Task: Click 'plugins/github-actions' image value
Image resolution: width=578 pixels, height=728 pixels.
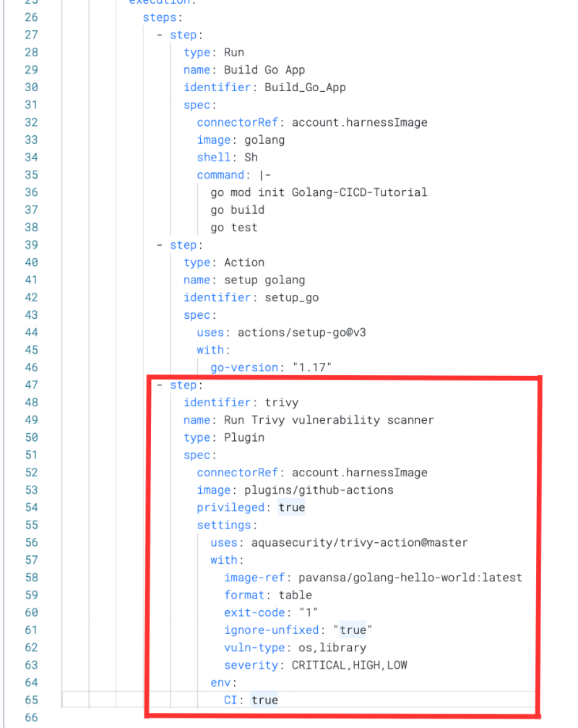Action: (x=319, y=490)
